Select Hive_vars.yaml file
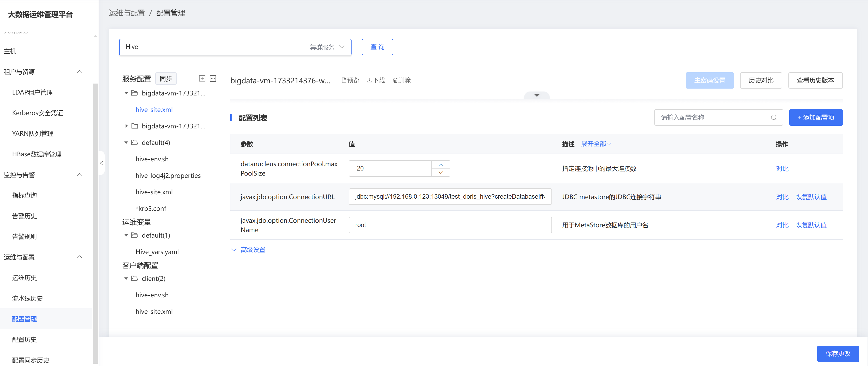This screenshot has width=868, height=366. pos(157,252)
